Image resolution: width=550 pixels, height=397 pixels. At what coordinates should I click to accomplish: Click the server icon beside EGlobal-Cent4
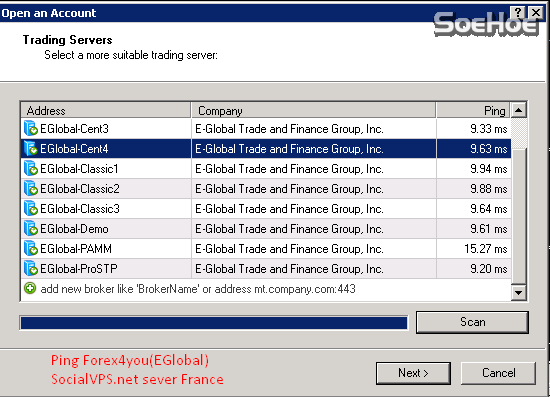(31, 148)
